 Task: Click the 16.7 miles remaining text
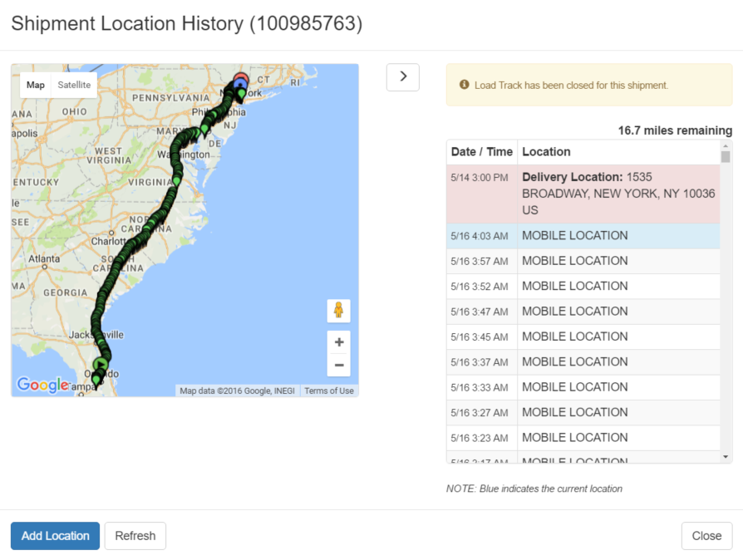675,130
